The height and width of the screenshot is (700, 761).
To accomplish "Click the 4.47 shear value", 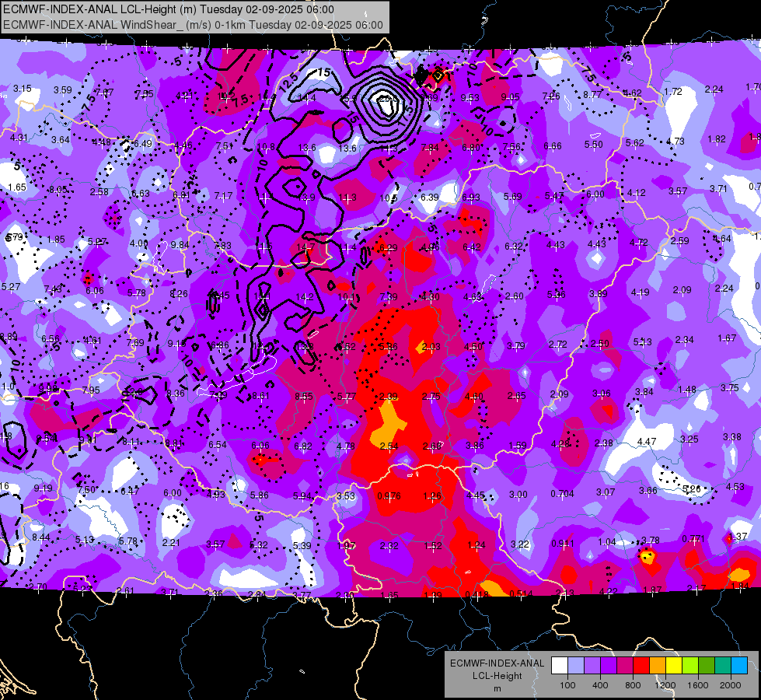I will pyautogui.click(x=647, y=442).
